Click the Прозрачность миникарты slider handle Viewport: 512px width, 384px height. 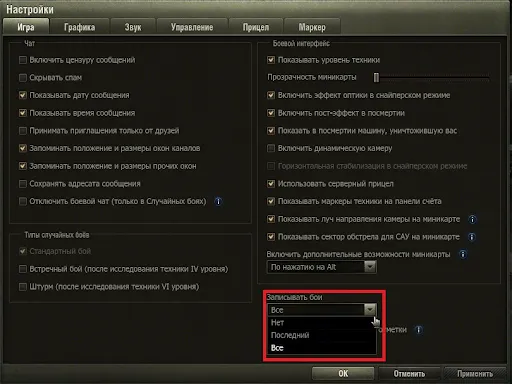(x=376, y=77)
